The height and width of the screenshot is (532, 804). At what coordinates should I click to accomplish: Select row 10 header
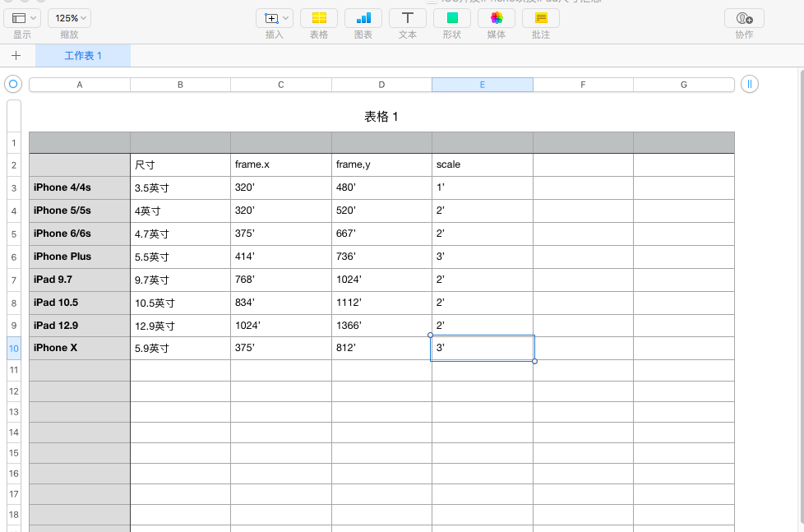pyautogui.click(x=14, y=349)
